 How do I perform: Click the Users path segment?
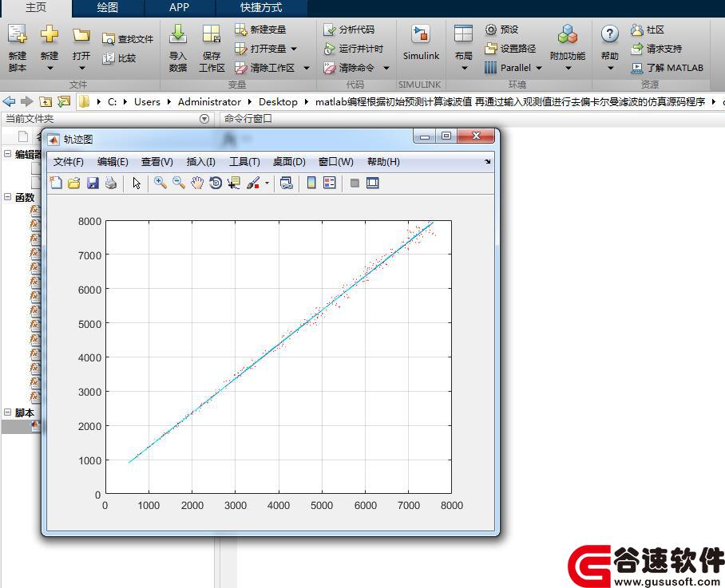click(147, 101)
